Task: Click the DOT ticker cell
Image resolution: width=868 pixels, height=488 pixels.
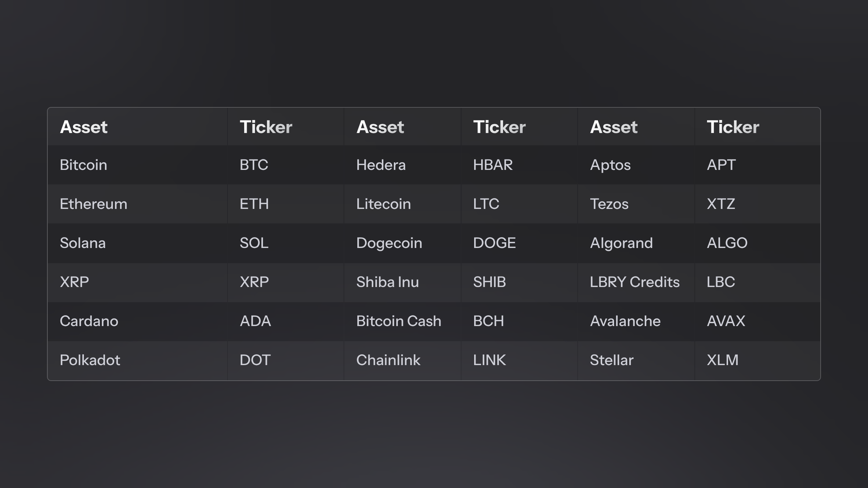Action: tap(255, 360)
